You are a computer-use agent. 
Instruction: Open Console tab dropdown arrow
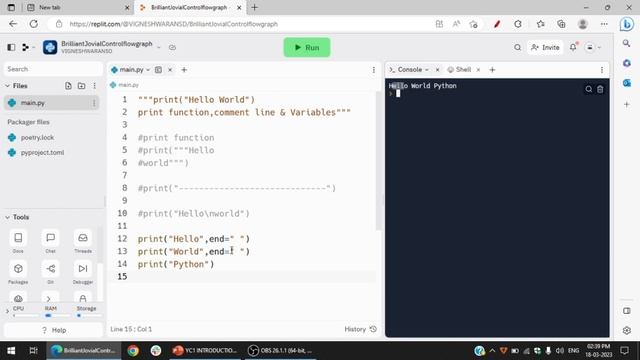pos(427,70)
